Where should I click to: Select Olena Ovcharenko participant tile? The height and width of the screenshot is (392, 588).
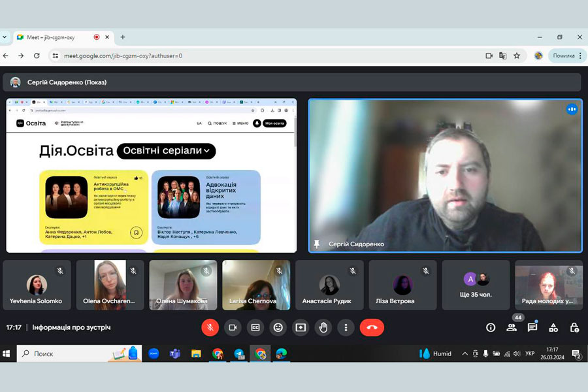click(110, 285)
